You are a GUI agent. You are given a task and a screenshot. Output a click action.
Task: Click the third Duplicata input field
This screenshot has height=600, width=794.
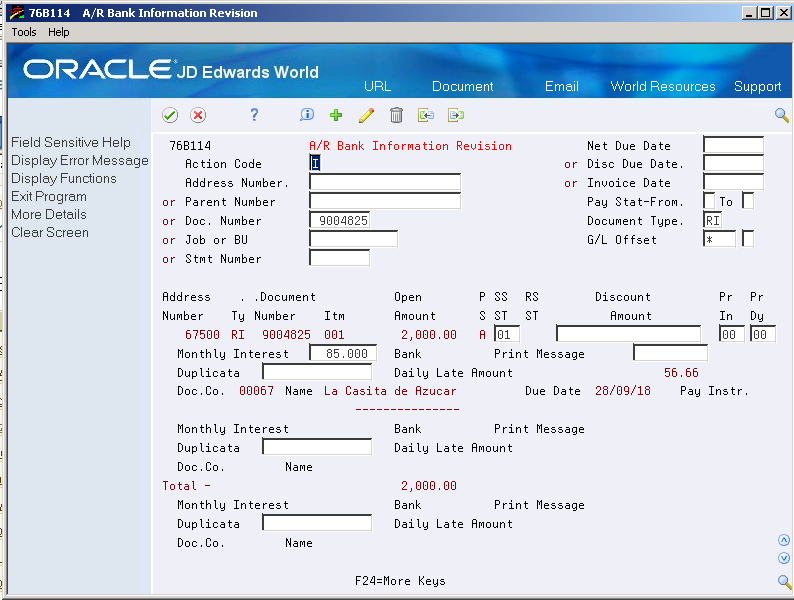point(317,523)
